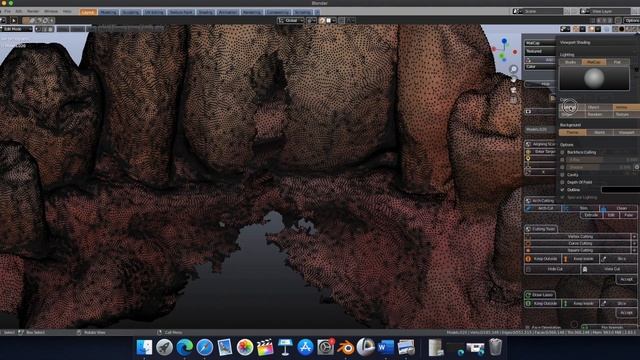The height and width of the screenshot is (360, 640).
Task: Open Global transform orientation dropdown
Action: click(290, 20)
